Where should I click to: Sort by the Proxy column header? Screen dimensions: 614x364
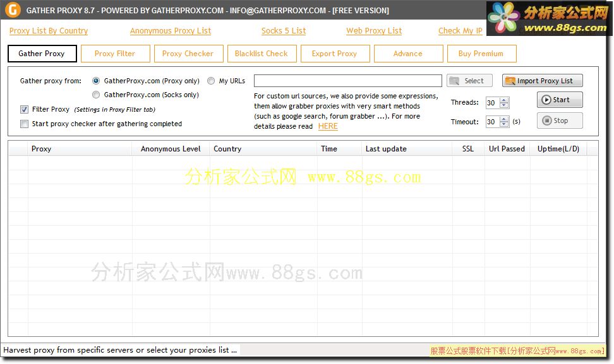point(80,149)
